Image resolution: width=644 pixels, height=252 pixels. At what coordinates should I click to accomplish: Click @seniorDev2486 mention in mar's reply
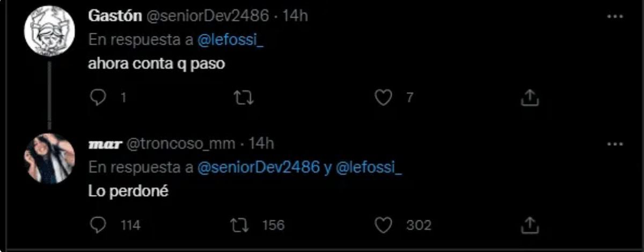(259, 167)
